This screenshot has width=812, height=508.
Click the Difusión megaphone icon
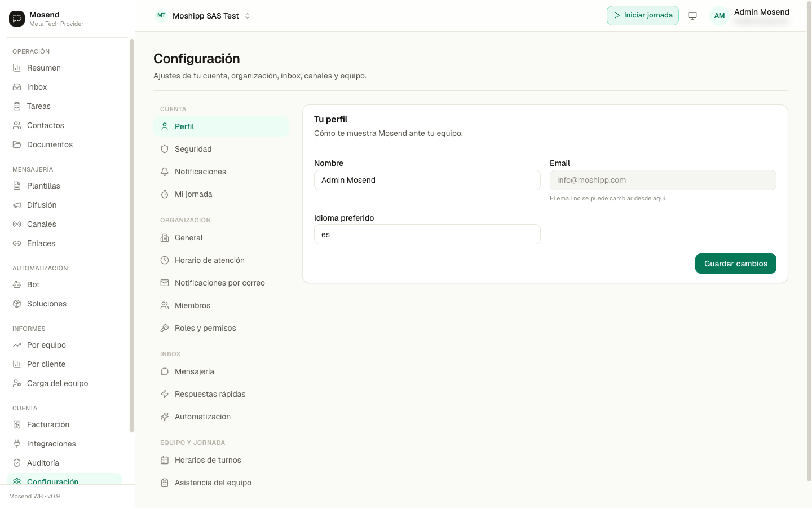[x=17, y=205]
